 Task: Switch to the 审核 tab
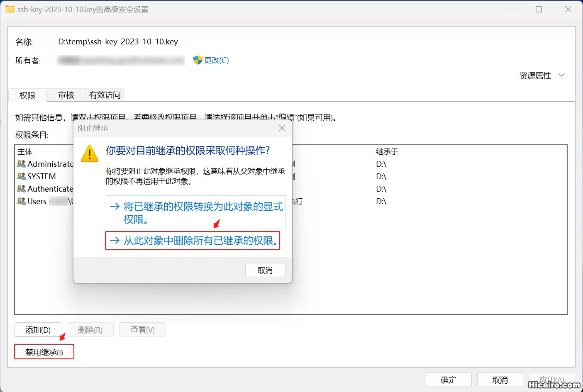point(66,95)
